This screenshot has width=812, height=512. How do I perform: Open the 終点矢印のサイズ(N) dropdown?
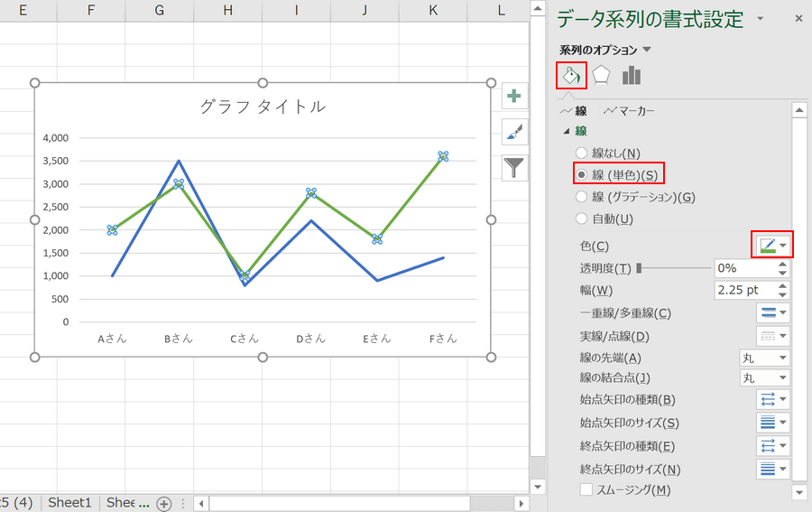coord(772,469)
